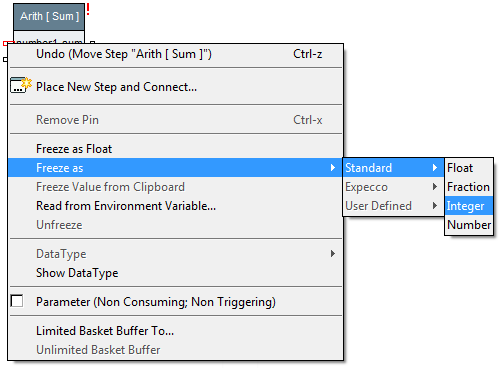The width and height of the screenshot is (502, 368).
Task: Expand the Freeze as submenu arrow
Action: click(x=333, y=168)
